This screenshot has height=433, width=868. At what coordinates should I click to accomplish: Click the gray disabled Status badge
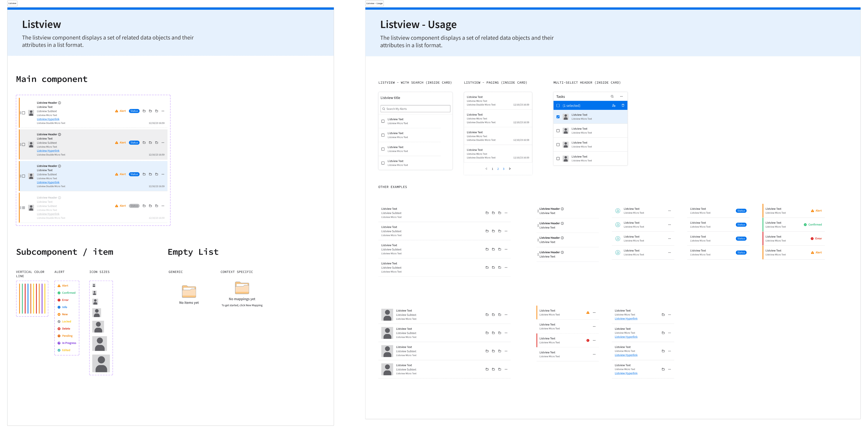click(x=134, y=206)
